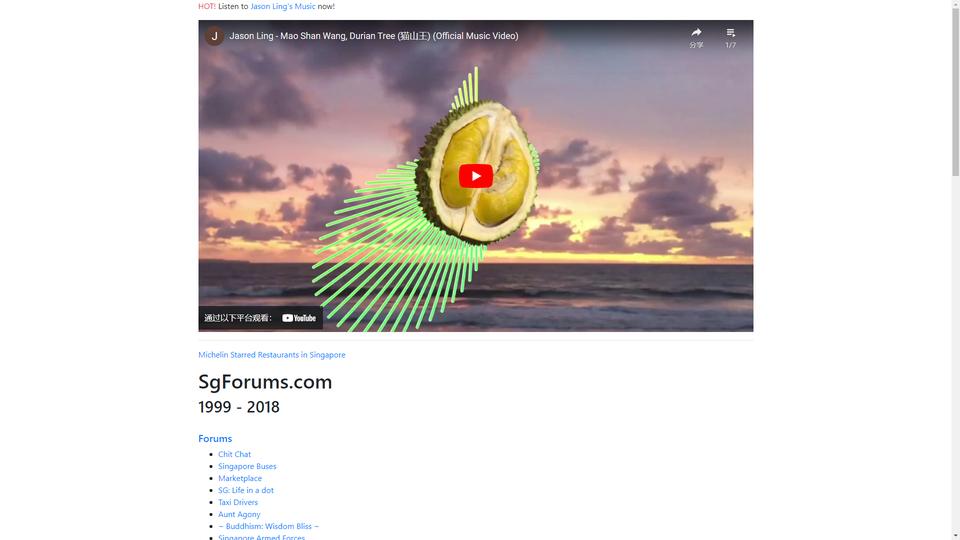
Task: Open the video playlist icon showing 1/7
Action: [730, 32]
